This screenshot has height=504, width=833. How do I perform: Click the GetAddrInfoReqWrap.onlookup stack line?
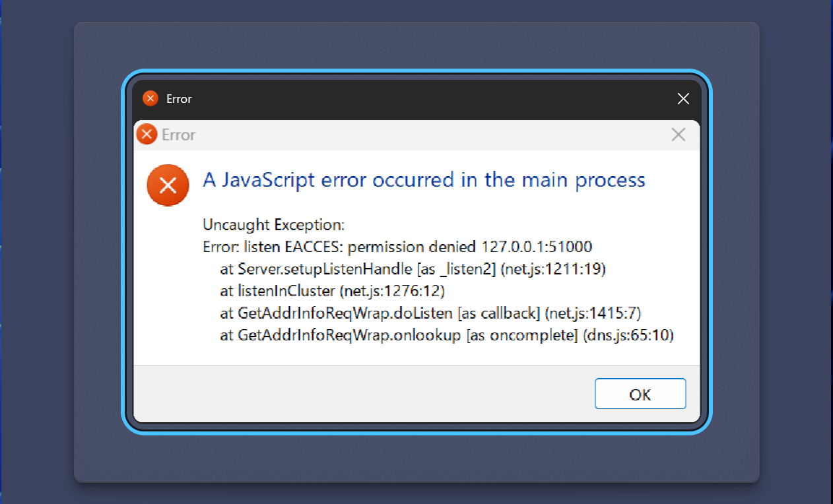coord(446,335)
